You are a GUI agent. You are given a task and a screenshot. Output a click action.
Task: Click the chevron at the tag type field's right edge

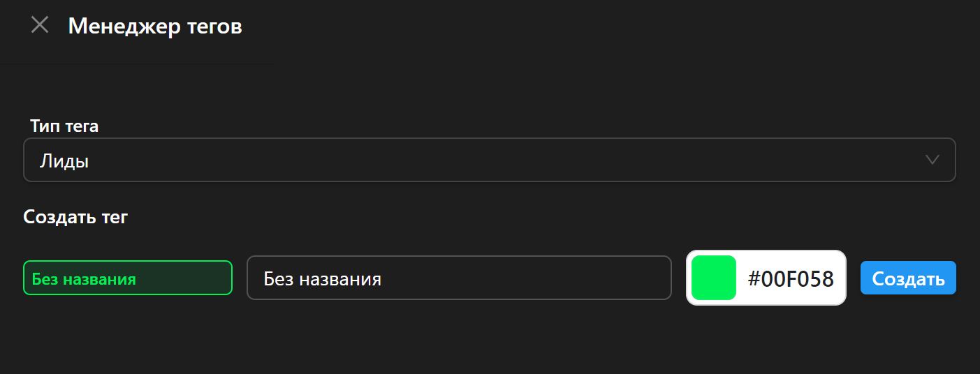coord(932,160)
